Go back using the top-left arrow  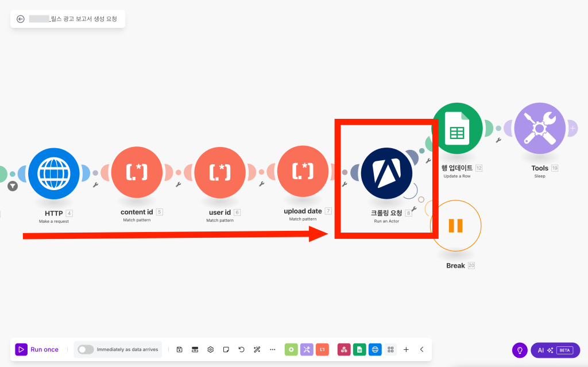coord(21,19)
